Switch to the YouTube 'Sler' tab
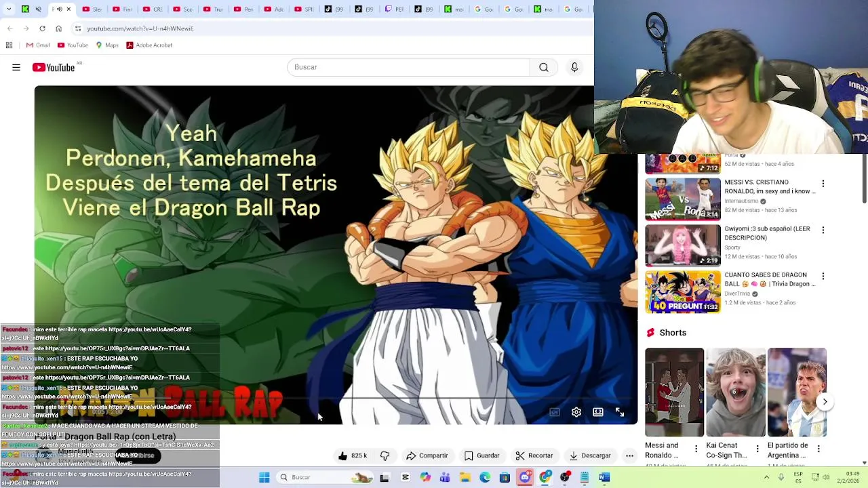This screenshot has width=868, height=488. point(93,9)
